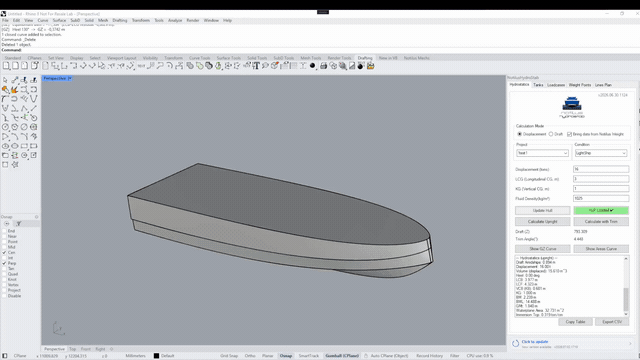
Task: Open the Analyze menu
Action: pos(175,20)
